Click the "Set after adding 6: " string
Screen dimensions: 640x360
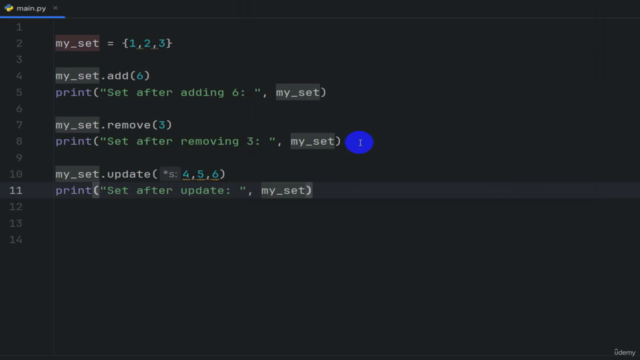180,93
